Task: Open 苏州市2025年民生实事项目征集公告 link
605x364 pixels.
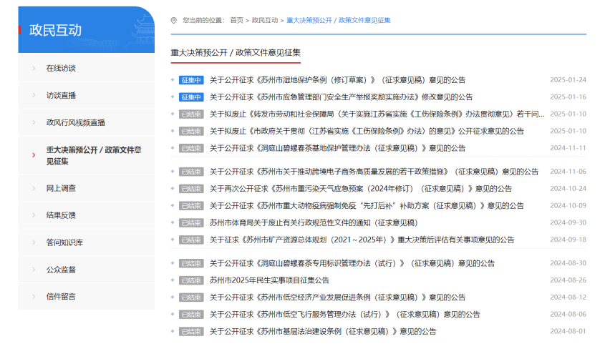Action: 269,280
